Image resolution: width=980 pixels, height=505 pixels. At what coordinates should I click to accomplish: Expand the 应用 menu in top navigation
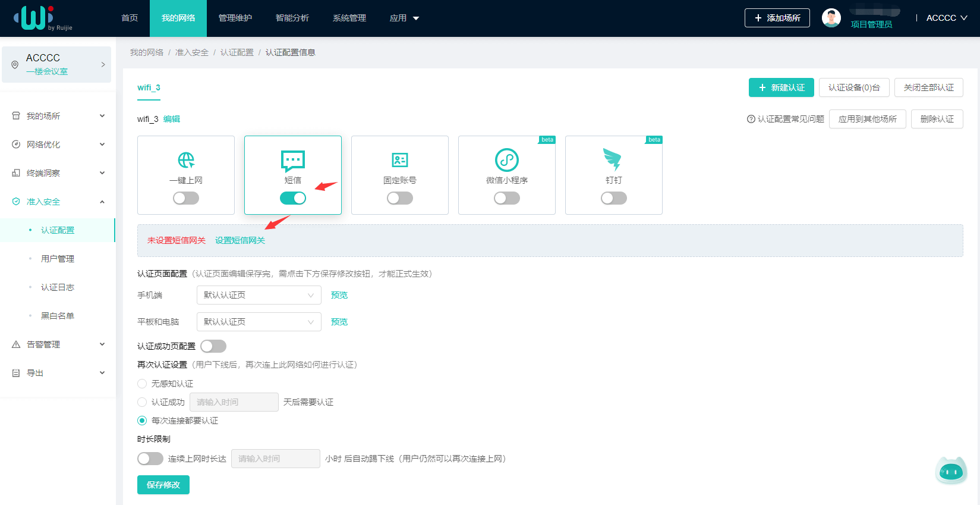coord(404,18)
